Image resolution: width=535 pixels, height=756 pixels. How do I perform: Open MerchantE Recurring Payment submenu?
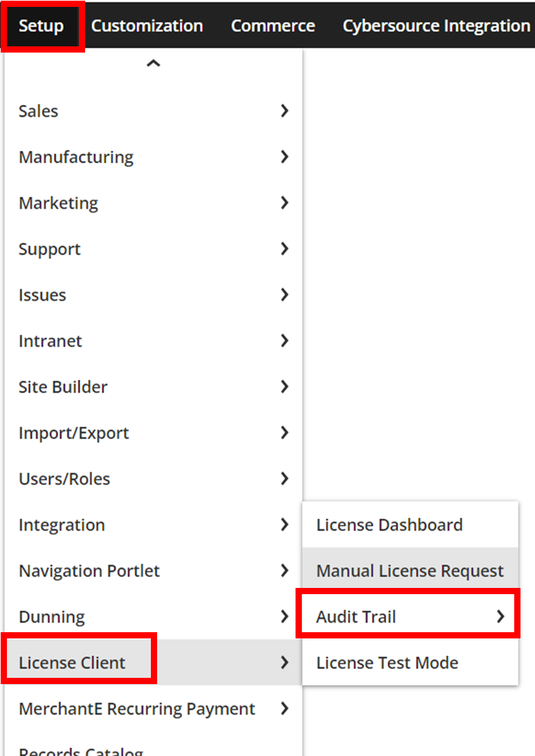[x=154, y=709]
